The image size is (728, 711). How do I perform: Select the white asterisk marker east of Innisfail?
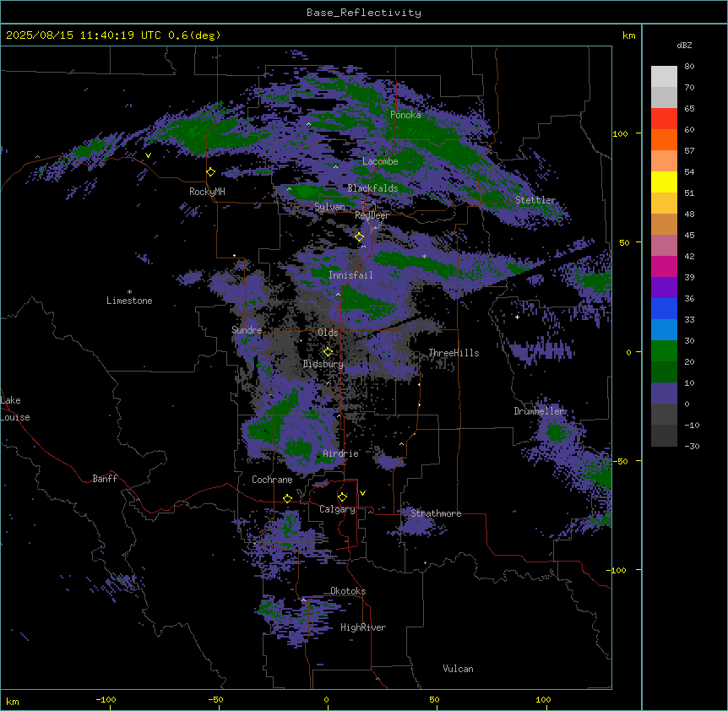(x=424, y=256)
